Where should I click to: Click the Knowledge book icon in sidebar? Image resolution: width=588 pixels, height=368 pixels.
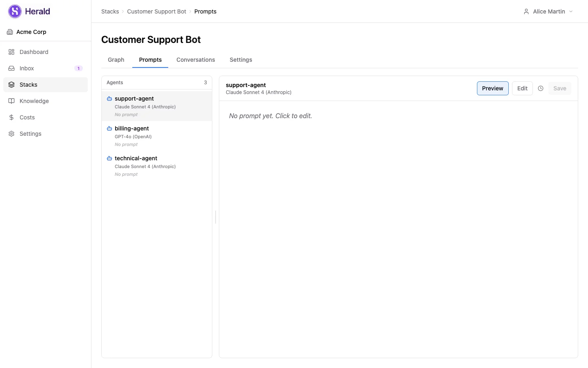coord(11,101)
